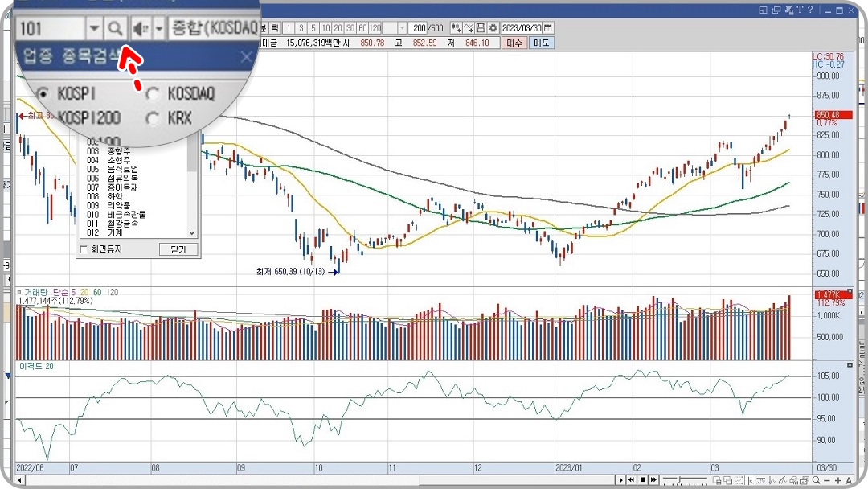Click the 매수 buy button
This screenshot has height=489, width=868.
click(x=514, y=43)
